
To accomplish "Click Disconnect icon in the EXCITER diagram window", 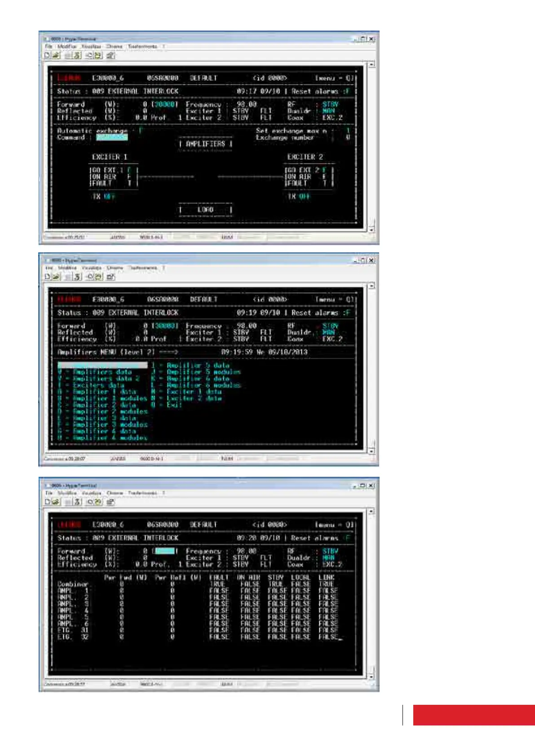I will click(x=77, y=56).
